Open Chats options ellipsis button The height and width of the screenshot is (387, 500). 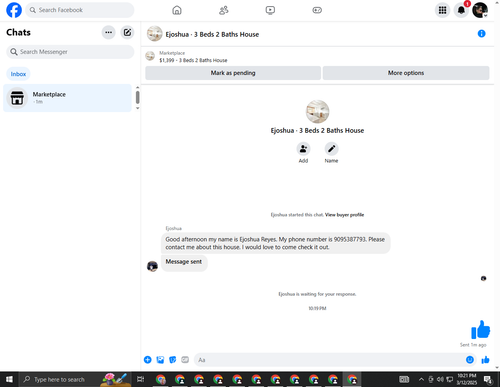tap(108, 32)
